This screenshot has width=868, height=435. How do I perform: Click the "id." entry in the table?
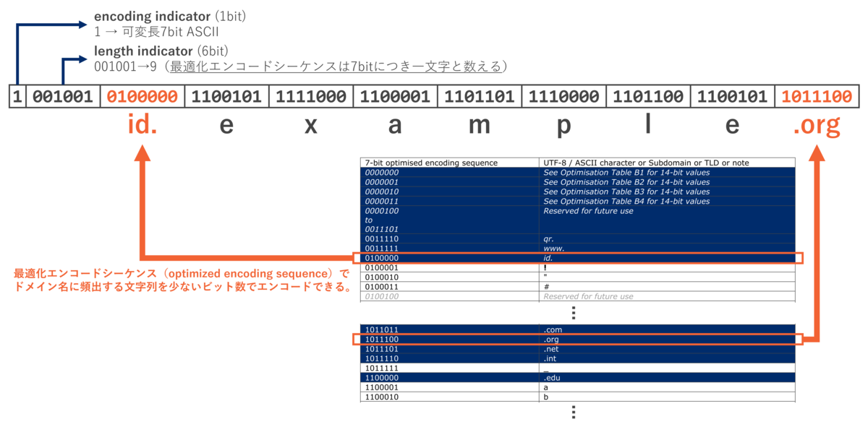click(x=548, y=258)
